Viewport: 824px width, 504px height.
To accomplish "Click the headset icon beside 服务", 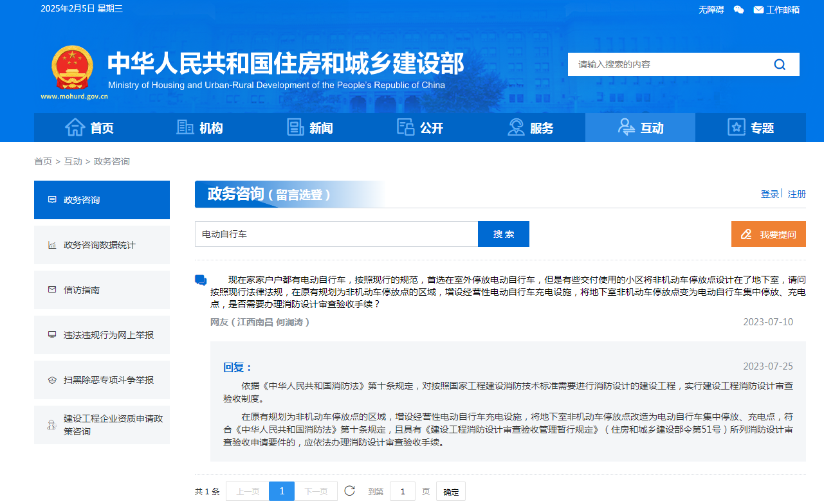I will click(516, 127).
